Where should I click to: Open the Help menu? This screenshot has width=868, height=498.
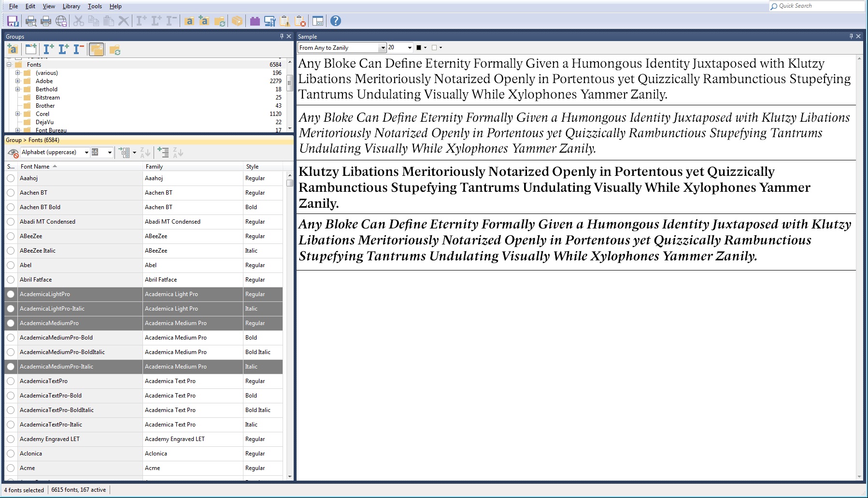[x=115, y=6]
